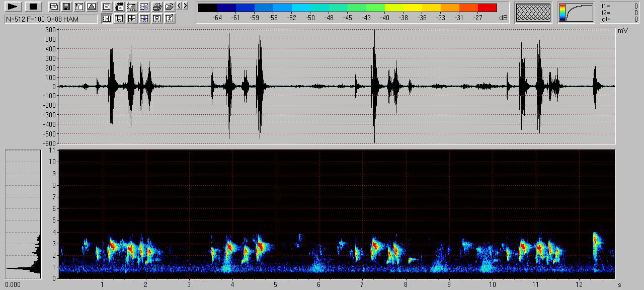Click the t1 t2 dt readout panel
Image resolution: width=644 pixels, height=290 pixels.
[x=619, y=13]
